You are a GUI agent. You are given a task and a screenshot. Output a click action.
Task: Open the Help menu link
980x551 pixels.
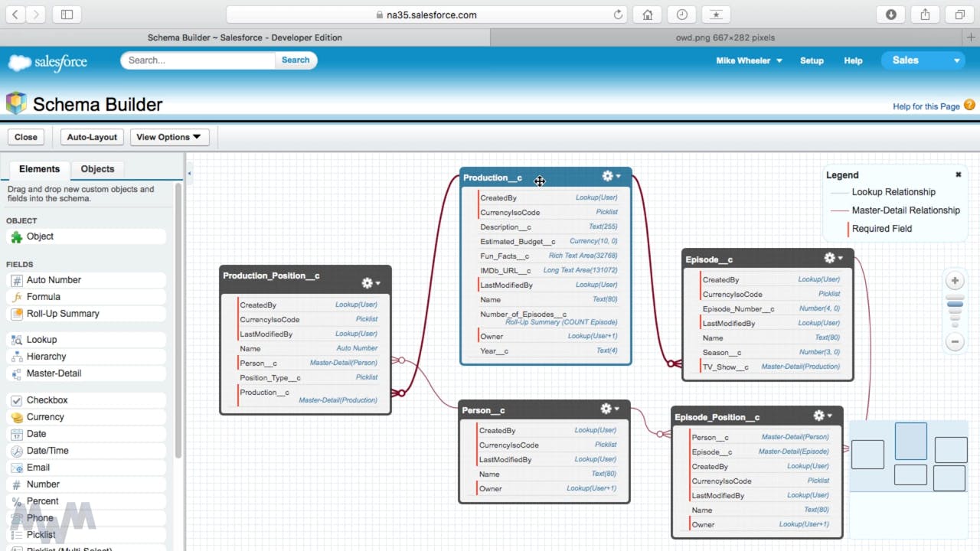point(853,60)
